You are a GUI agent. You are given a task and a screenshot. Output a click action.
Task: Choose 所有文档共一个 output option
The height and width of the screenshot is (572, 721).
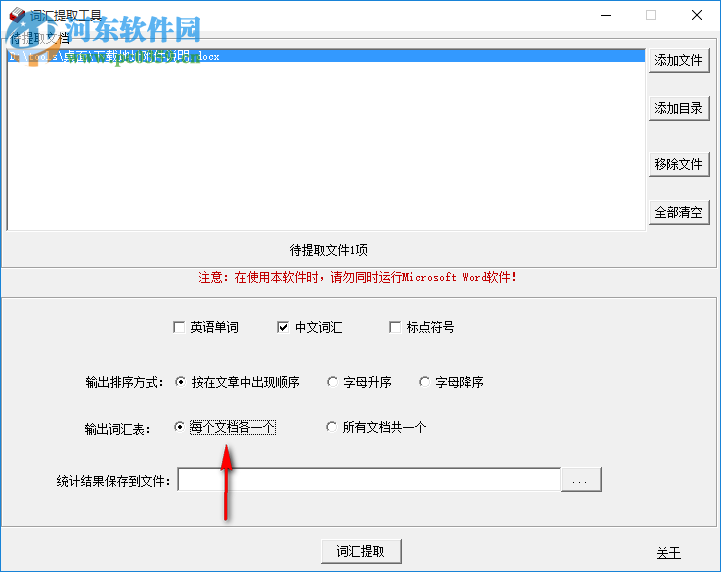[331, 427]
